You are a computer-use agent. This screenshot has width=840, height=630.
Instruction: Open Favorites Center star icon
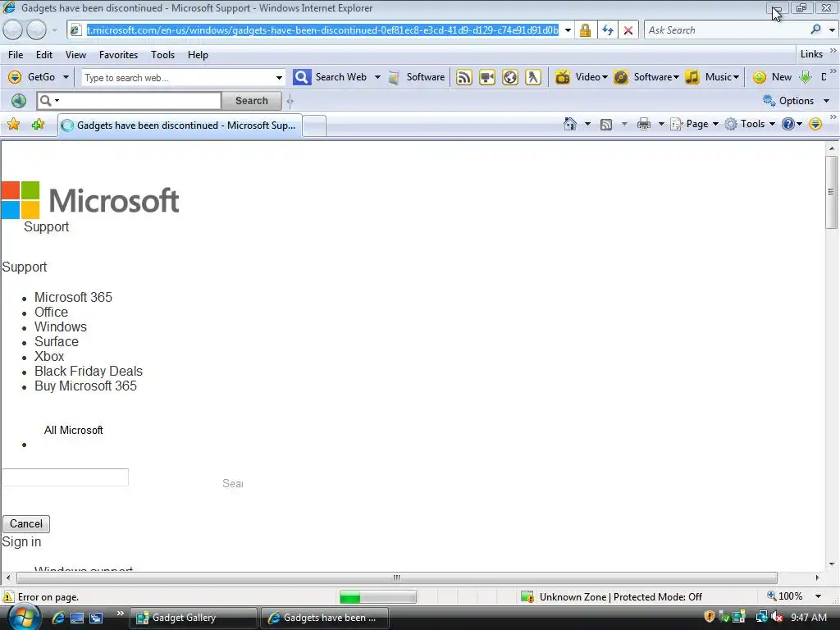[x=13, y=125]
